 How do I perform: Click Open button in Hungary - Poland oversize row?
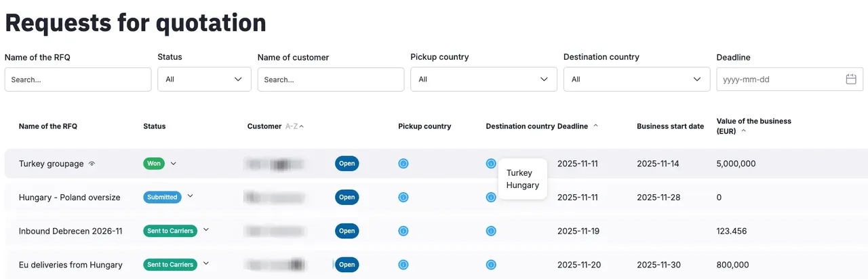click(347, 198)
